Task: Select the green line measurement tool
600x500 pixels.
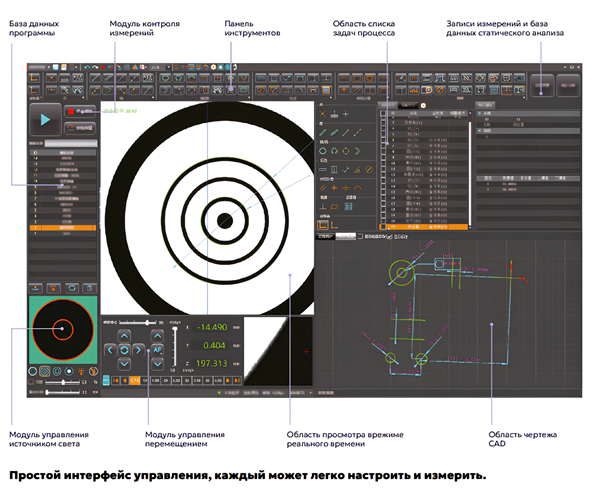Action: point(322,133)
